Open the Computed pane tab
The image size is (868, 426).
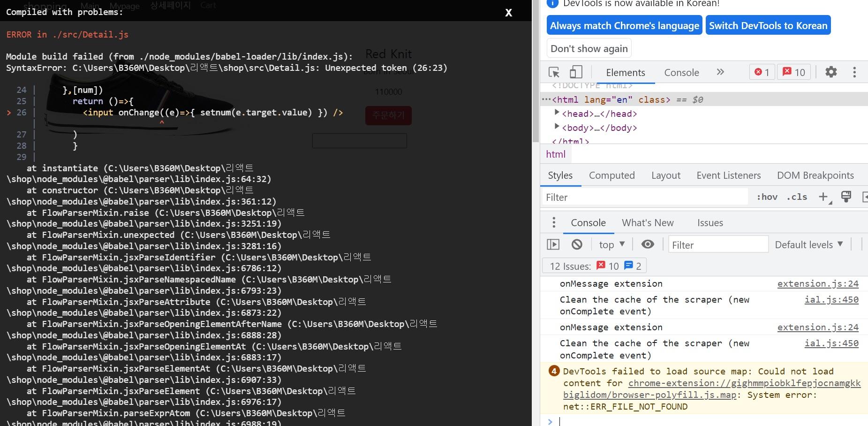click(x=611, y=175)
